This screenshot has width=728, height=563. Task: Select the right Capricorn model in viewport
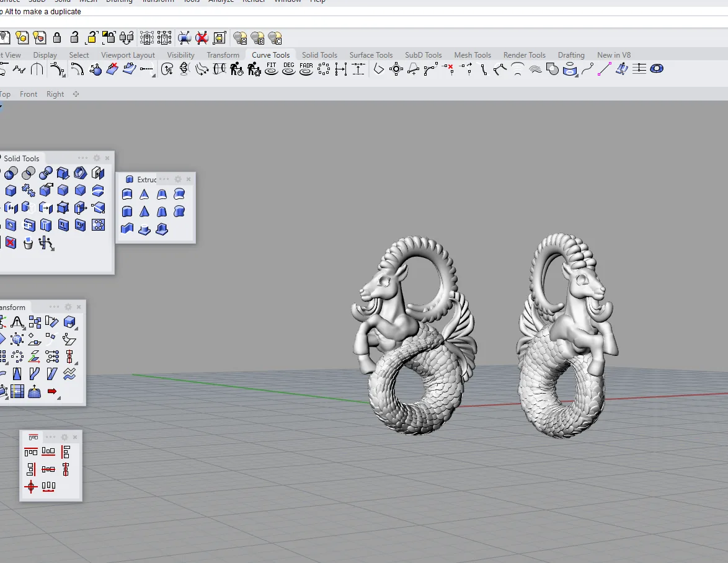[x=567, y=335]
